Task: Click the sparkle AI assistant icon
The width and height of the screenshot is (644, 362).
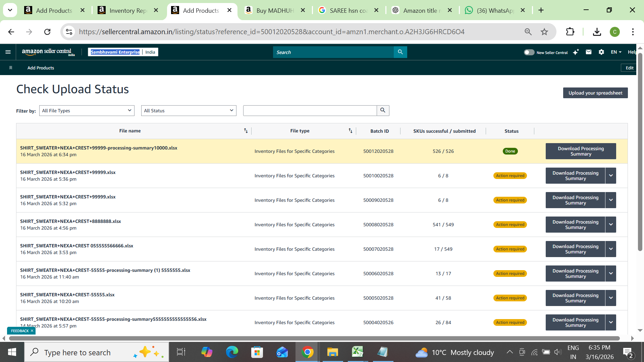Action: coord(576,52)
